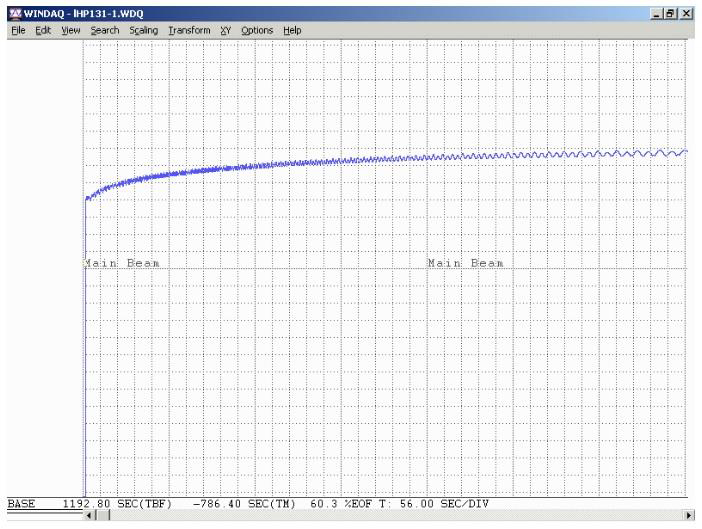Open the Scaling menu

coord(143,30)
